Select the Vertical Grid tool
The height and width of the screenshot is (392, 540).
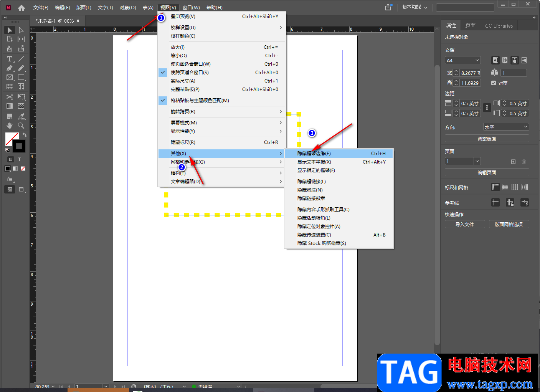[21, 86]
